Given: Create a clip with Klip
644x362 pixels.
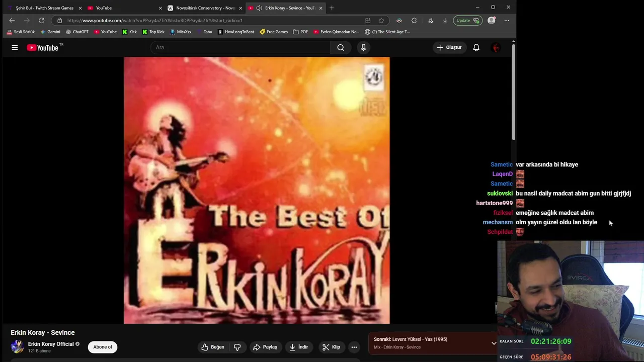Looking at the screenshot, I should point(332,347).
